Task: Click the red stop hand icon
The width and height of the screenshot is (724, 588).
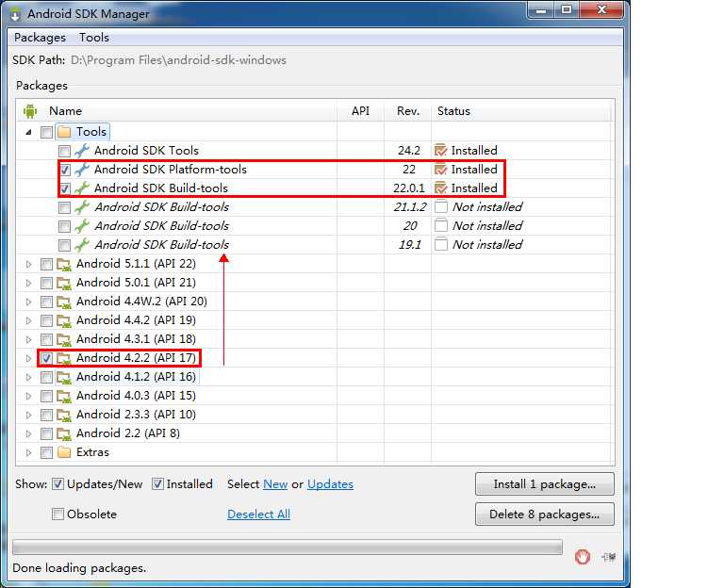Action: click(x=583, y=557)
